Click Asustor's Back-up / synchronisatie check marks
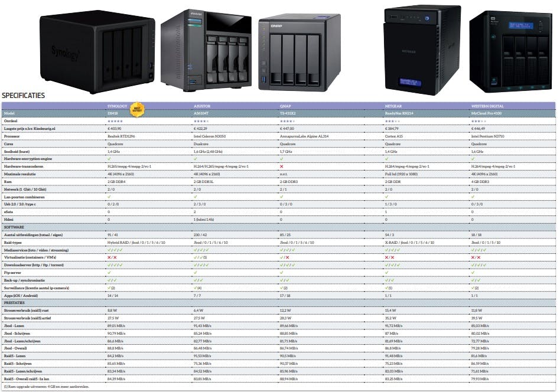The image size is (560, 392). (x=198, y=280)
